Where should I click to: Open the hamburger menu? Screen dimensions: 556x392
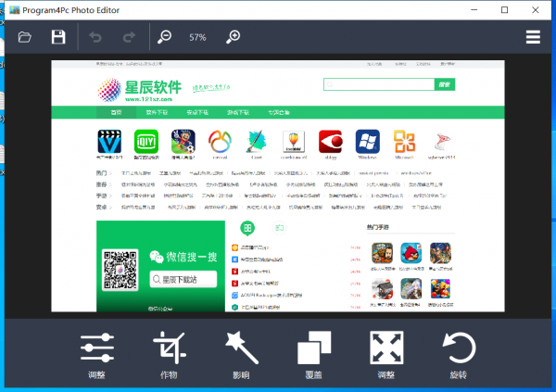point(533,37)
